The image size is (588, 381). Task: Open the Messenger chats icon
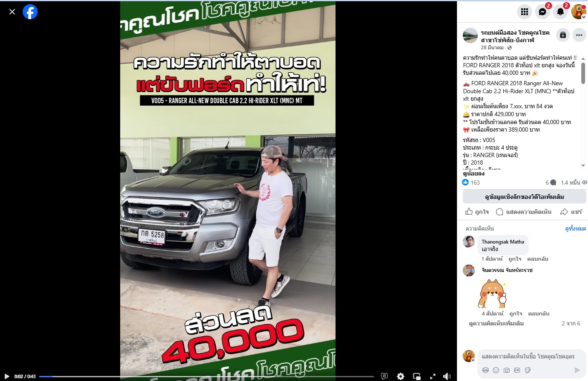coord(542,12)
